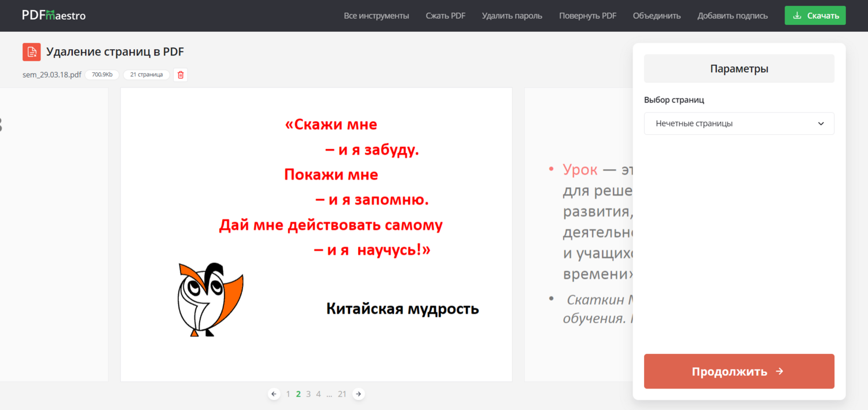Click the red PDF document icon
This screenshot has width=868, height=410.
[x=31, y=52]
